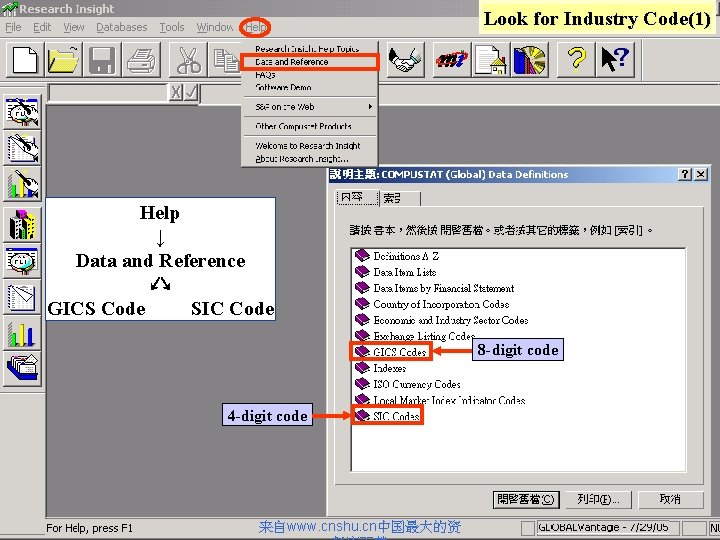The image size is (720, 540).
Task: Open the Window menu
Action: (x=214, y=27)
